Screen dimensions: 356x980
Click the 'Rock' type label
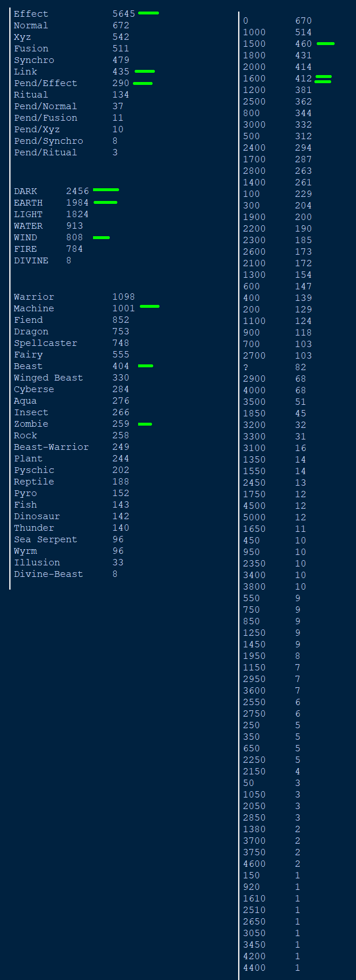tap(25, 435)
